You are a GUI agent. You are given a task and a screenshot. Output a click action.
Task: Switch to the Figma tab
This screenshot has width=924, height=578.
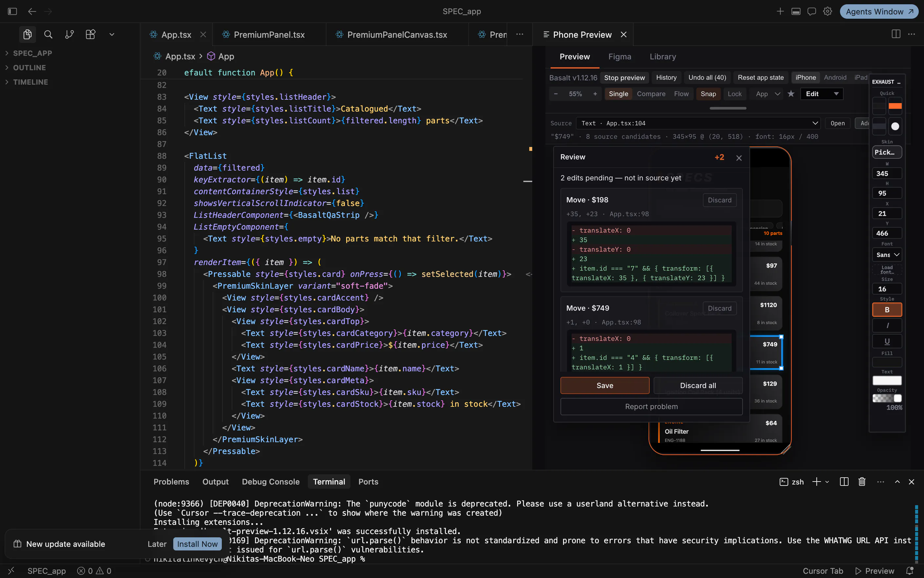[x=620, y=56]
